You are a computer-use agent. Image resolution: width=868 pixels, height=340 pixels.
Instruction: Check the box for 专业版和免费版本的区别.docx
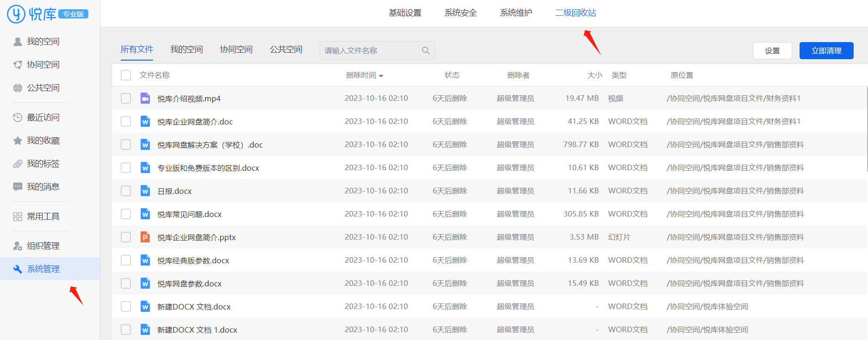point(126,167)
